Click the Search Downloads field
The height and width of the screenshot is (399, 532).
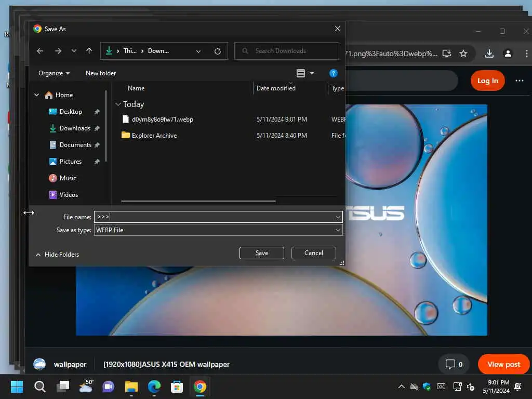click(287, 51)
